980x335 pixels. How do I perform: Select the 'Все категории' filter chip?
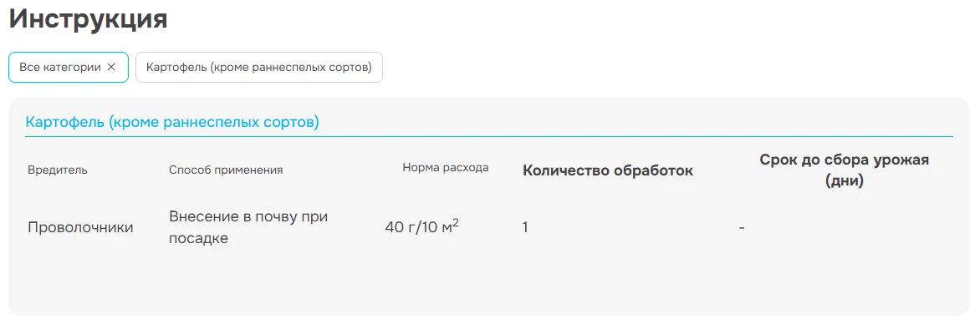(x=60, y=68)
